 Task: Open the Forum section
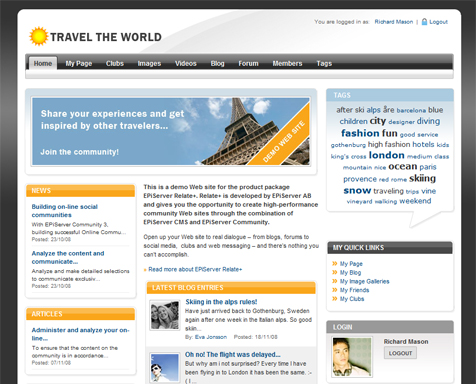[x=248, y=63]
